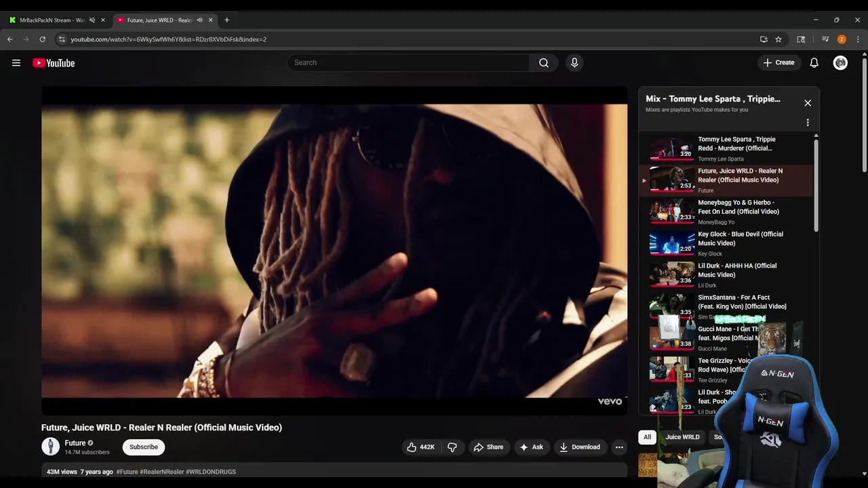Play Tommy Lee Sparta Murderer video
This screenshot has width=868, height=488.
point(672,148)
